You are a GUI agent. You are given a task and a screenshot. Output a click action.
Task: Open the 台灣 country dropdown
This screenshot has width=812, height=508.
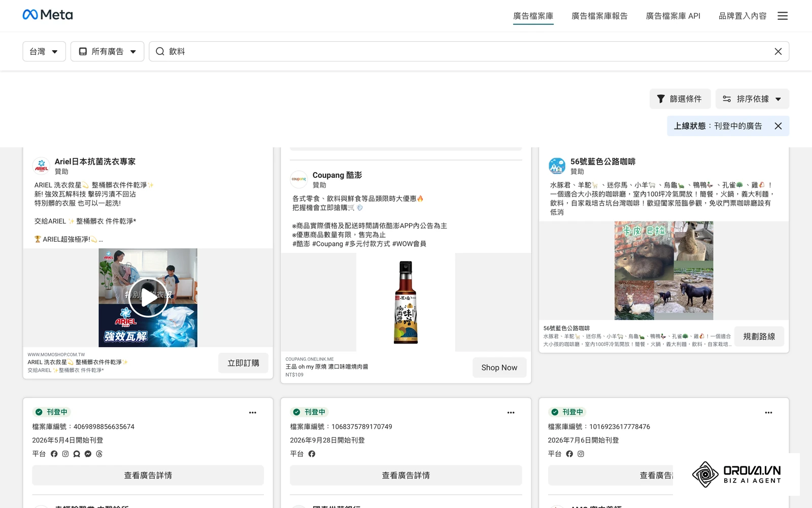[44, 51]
